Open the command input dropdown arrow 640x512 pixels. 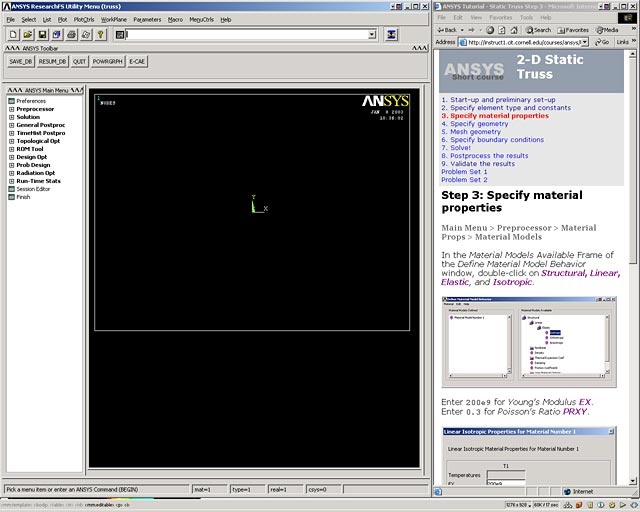(372, 35)
